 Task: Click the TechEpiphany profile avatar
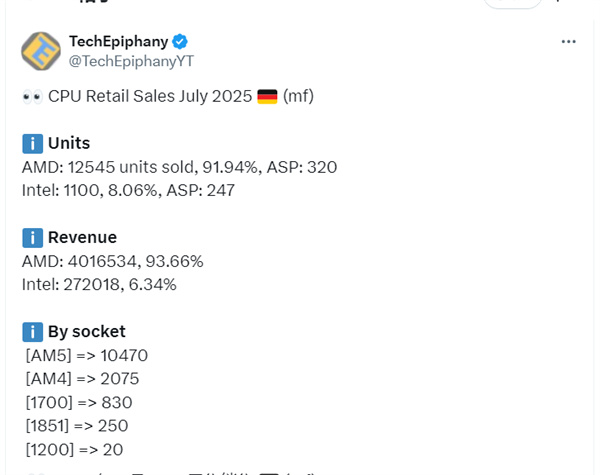pos(41,51)
